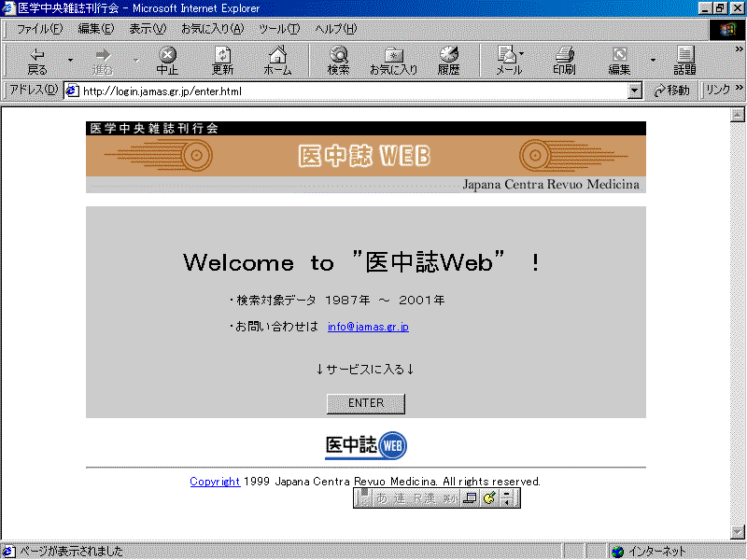747x560 pixels.
Task: Expand toolbar overflow chevron at right
Action: pos(739,49)
